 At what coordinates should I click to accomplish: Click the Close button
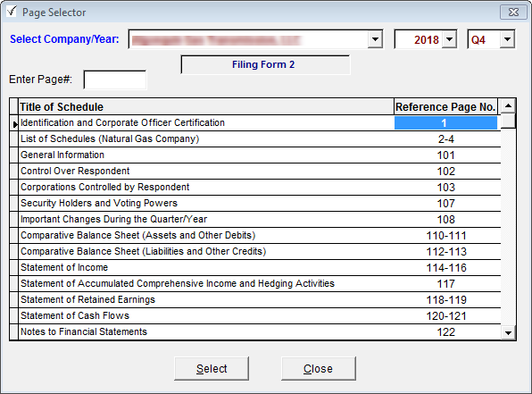[319, 368]
